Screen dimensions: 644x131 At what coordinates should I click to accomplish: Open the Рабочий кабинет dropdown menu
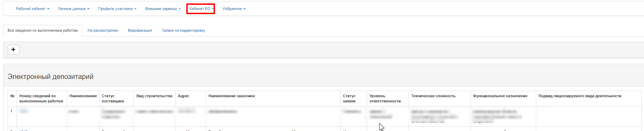tap(32, 9)
